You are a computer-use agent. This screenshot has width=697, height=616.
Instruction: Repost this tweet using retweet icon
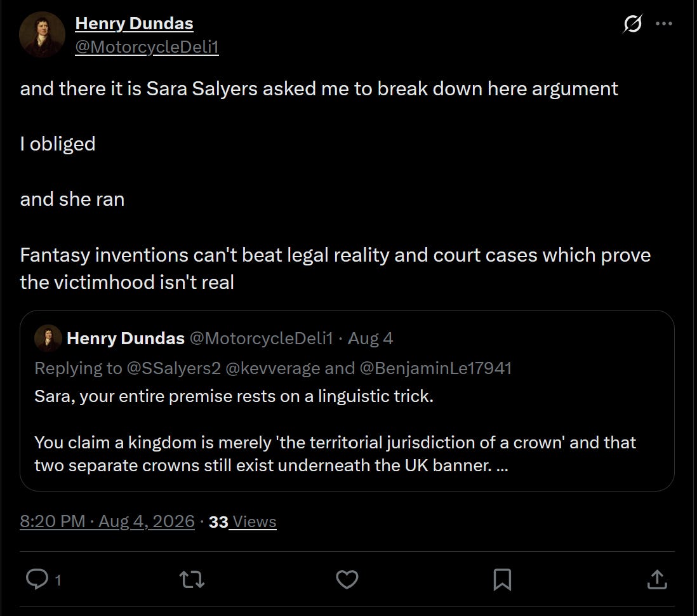coord(192,580)
